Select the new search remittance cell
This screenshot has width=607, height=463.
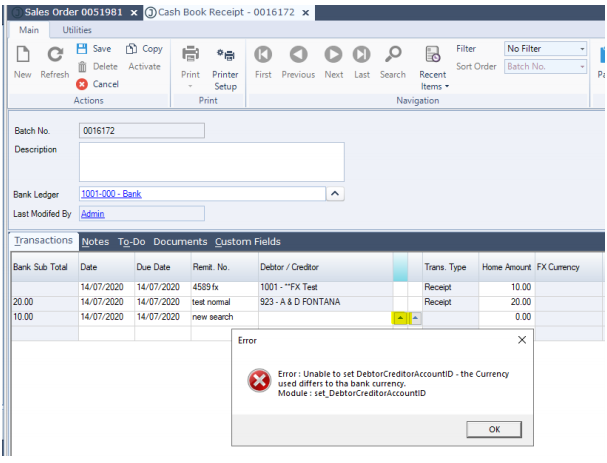click(x=225, y=317)
